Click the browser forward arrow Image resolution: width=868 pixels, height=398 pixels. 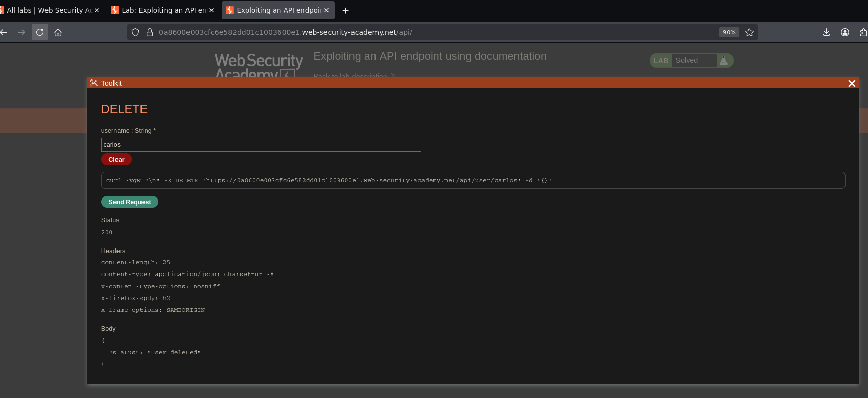tap(21, 32)
